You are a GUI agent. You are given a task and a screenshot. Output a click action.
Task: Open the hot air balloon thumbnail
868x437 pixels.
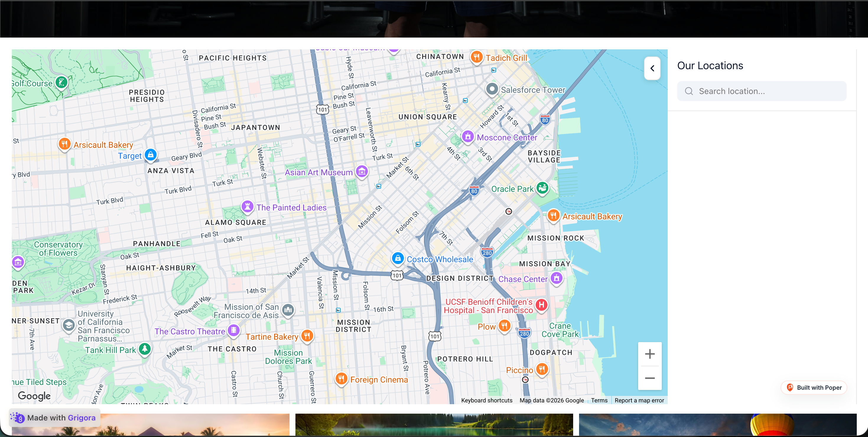718,425
